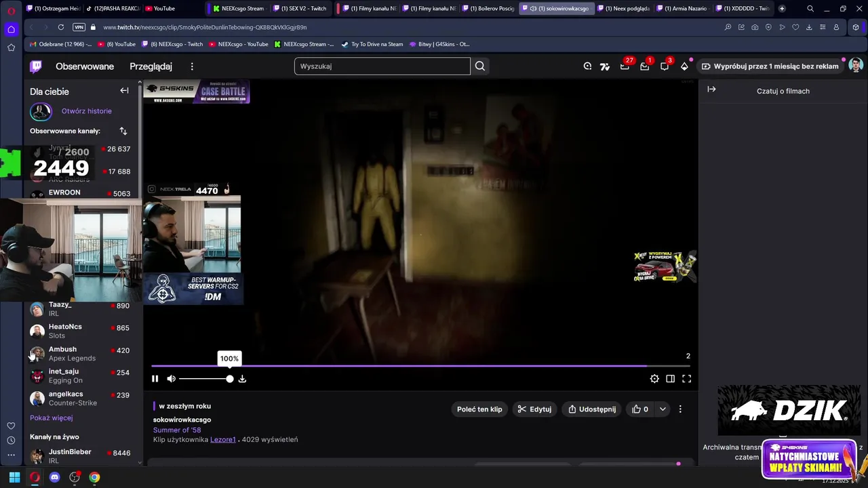Switch to the SEX V2 - Twitch tab

(299, 8)
